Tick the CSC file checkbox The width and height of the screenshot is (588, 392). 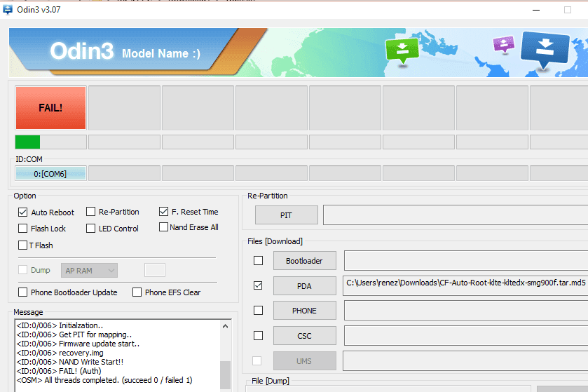258,335
